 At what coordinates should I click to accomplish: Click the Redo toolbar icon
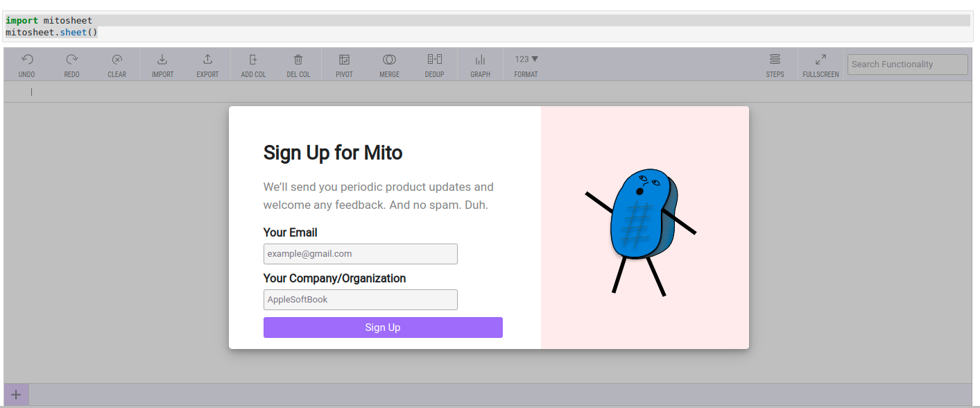pos(72,60)
